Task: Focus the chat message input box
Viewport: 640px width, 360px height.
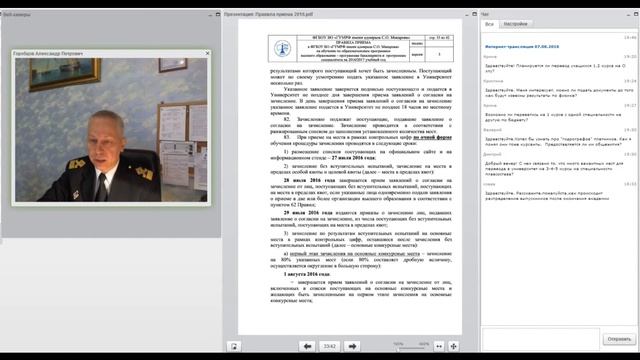Action: 541,339
